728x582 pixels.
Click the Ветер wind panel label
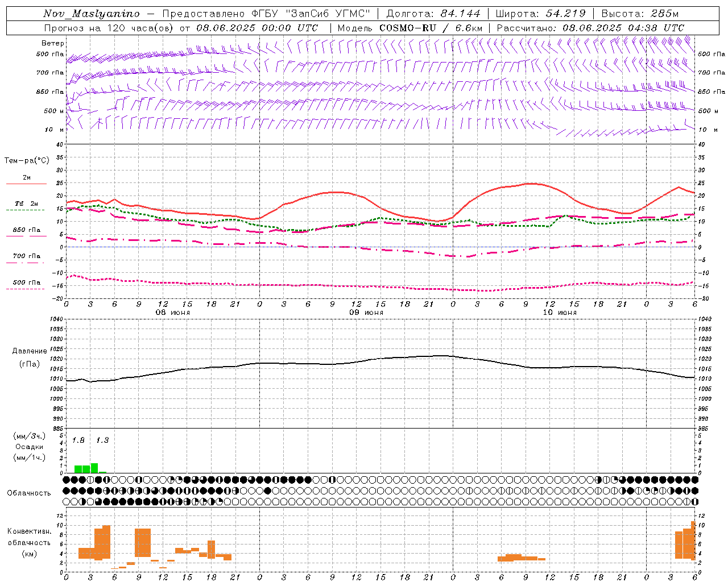point(53,43)
